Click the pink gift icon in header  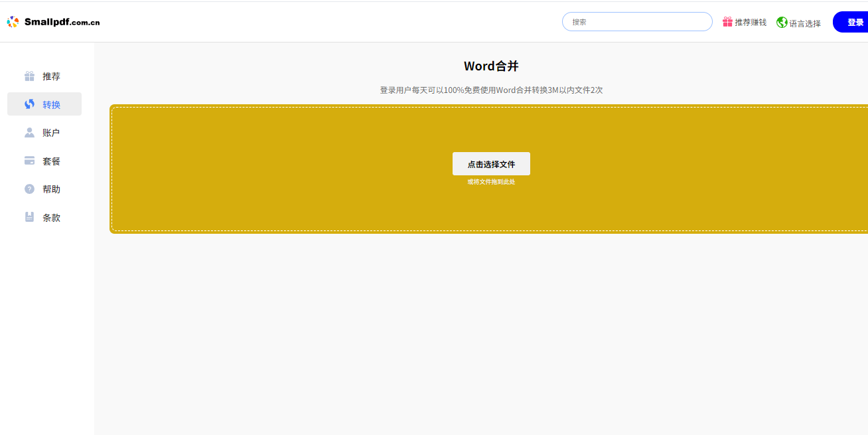[x=727, y=22]
